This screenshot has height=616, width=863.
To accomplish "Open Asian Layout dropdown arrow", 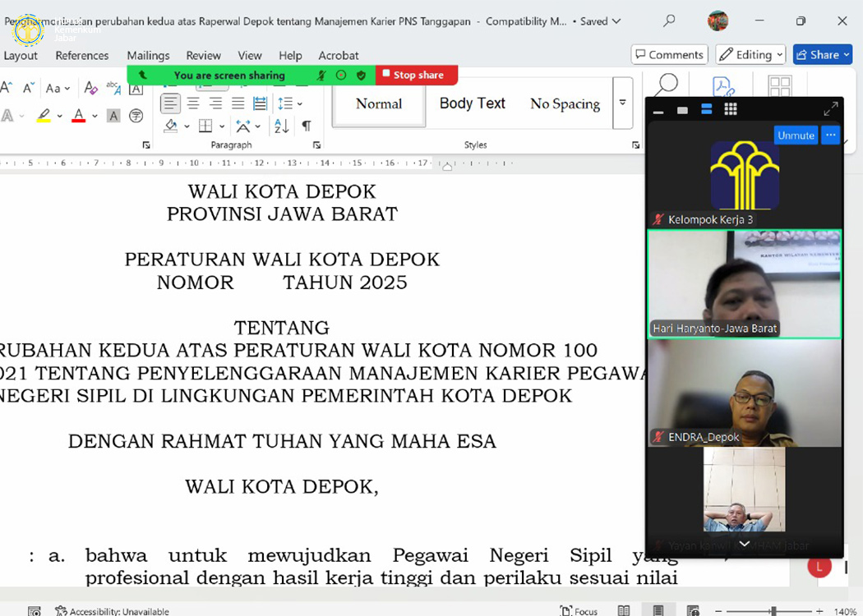I will 257,126.
